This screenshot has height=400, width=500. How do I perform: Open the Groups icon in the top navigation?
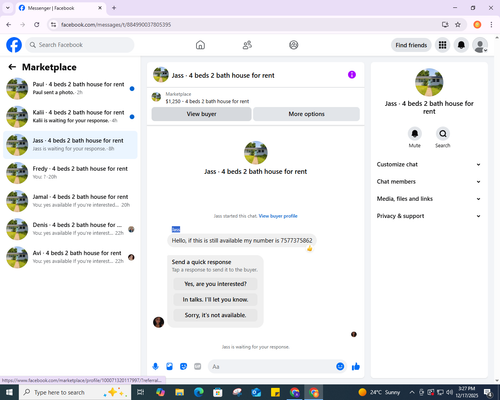294,45
